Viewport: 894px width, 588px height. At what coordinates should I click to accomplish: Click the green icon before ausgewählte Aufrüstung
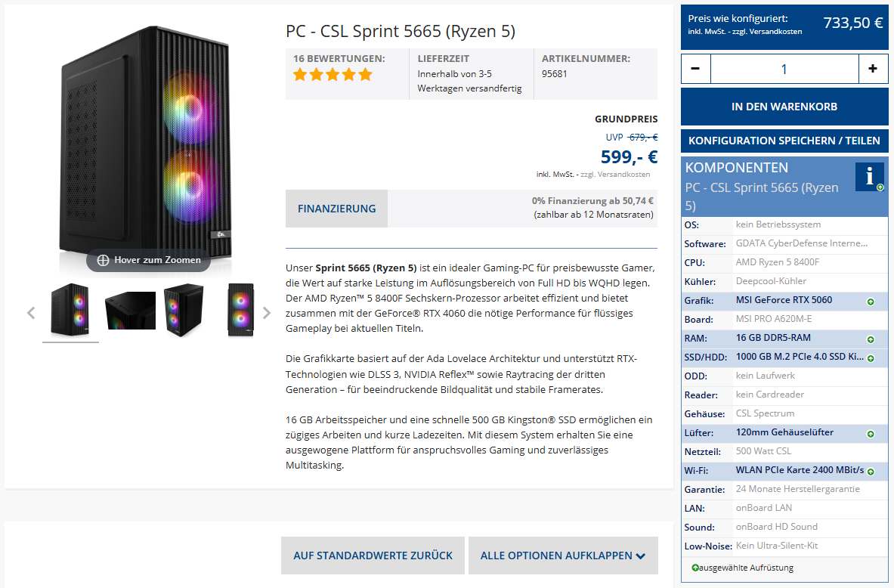694,568
